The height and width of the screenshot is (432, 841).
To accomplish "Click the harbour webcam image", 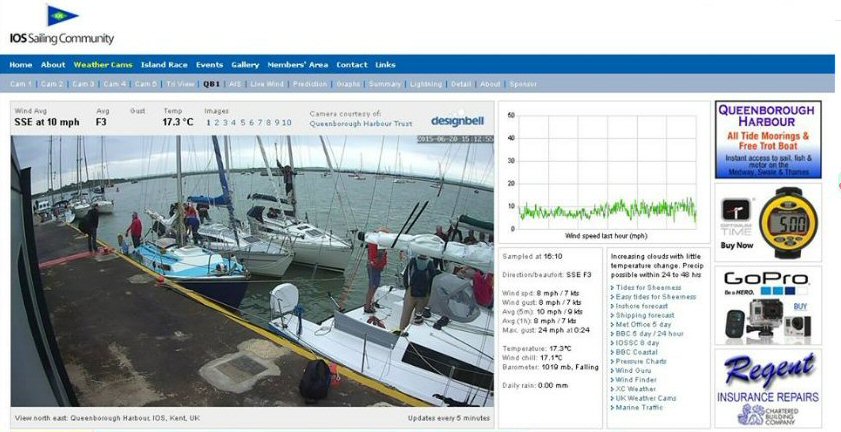I will (252, 270).
